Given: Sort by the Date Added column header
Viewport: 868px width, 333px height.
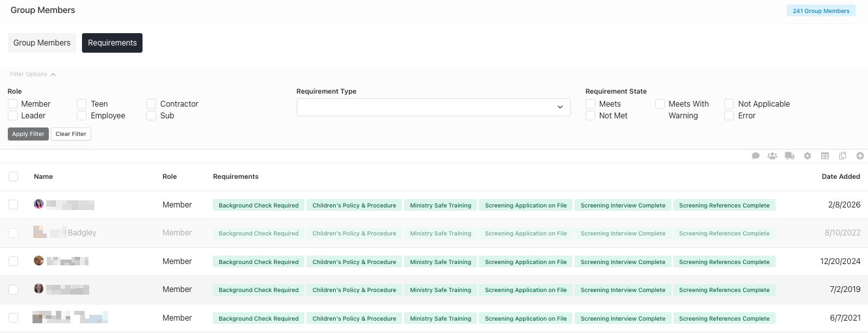Looking at the screenshot, I should (840, 176).
